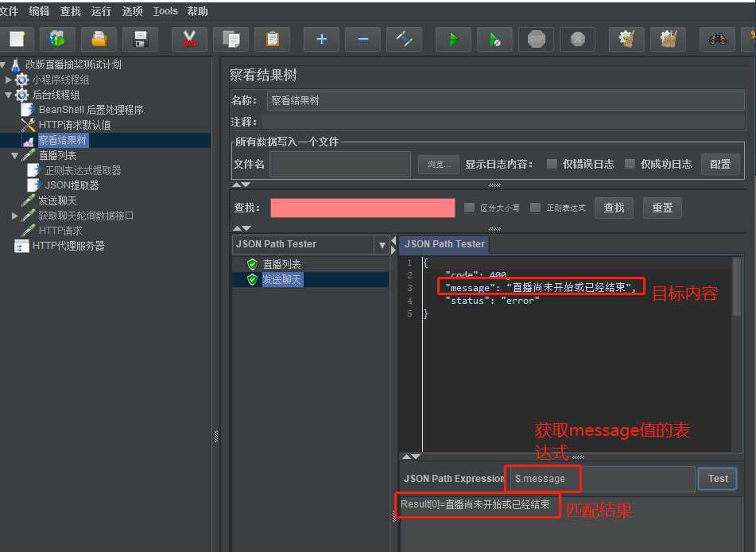756x552 pixels.
Task: Click Start without pauses icon
Action: click(x=494, y=39)
